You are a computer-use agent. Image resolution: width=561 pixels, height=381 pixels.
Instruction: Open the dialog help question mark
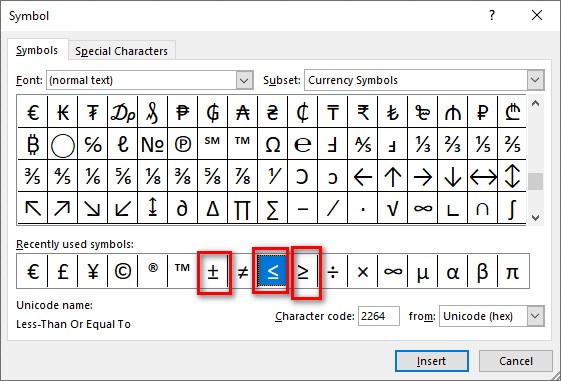(x=492, y=15)
